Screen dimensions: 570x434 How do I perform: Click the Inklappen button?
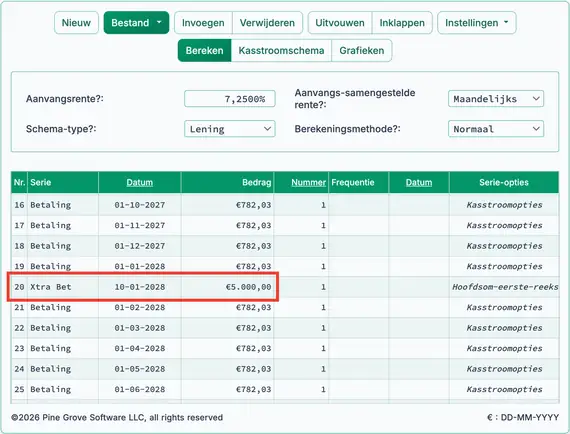coord(402,23)
